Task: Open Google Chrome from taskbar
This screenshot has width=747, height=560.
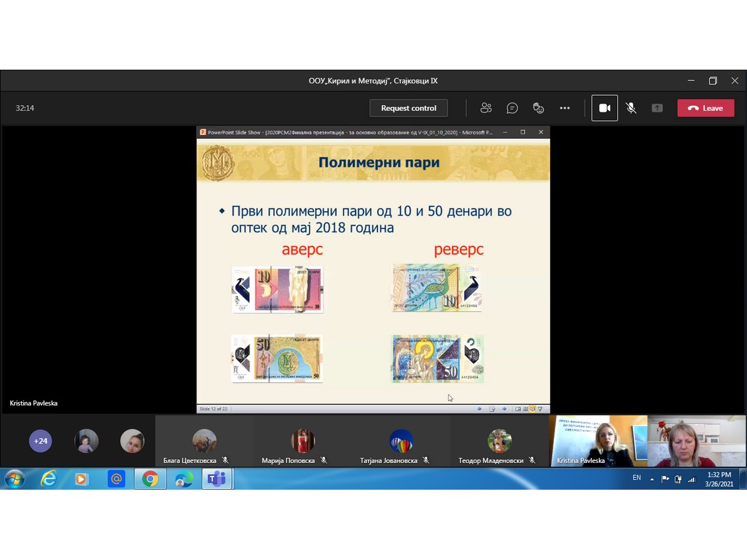Action: 150,478
